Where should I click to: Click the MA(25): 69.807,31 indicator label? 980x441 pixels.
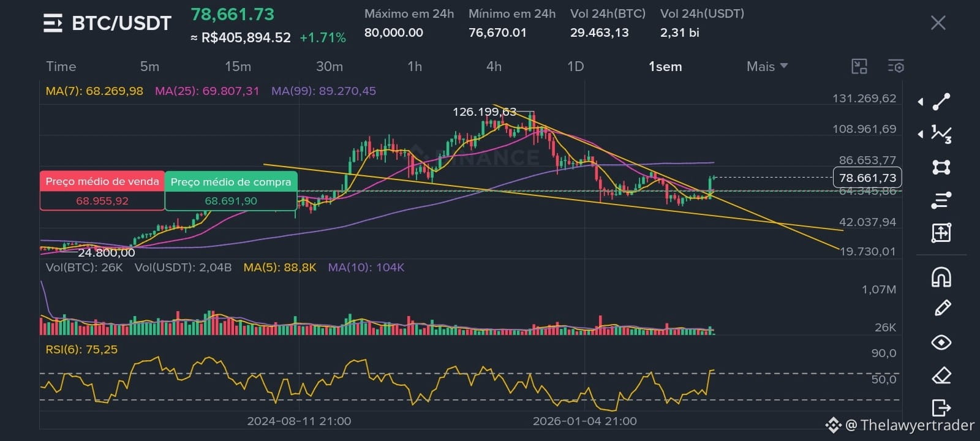pyautogui.click(x=207, y=91)
